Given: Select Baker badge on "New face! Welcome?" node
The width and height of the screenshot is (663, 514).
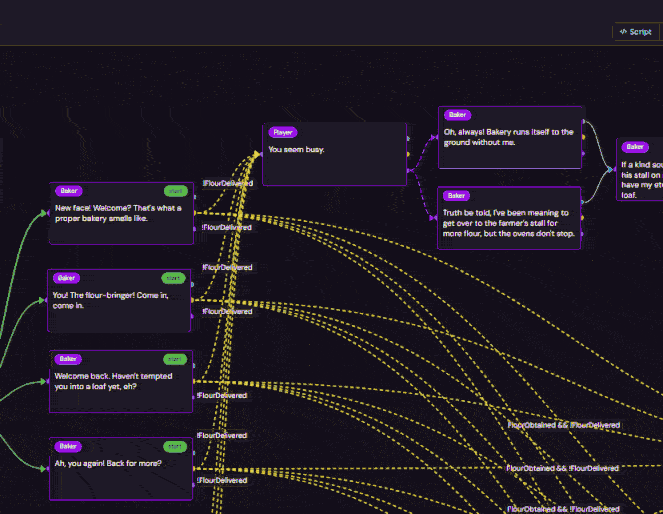Looking at the screenshot, I should point(68,191).
